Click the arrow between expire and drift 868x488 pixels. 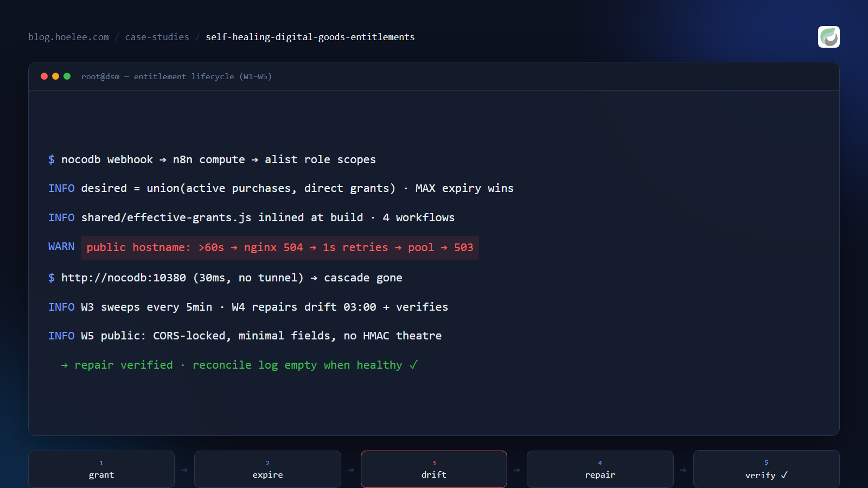click(x=351, y=470)
